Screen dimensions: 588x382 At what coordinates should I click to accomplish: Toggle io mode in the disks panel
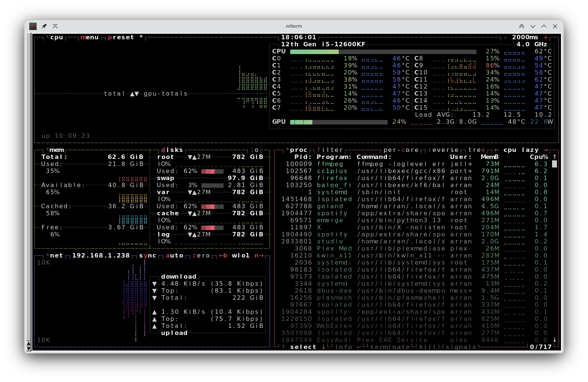(255, 150)
